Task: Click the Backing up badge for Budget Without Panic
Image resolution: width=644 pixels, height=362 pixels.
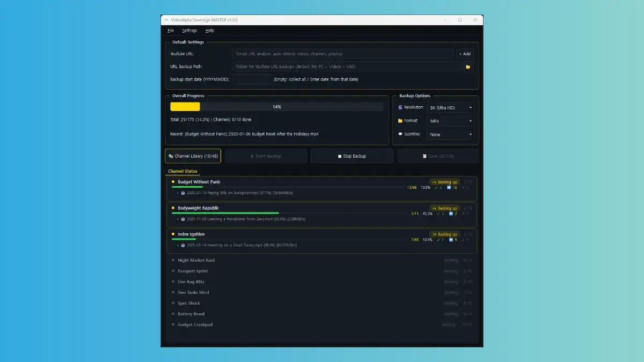Action: [x=444, y=182]
